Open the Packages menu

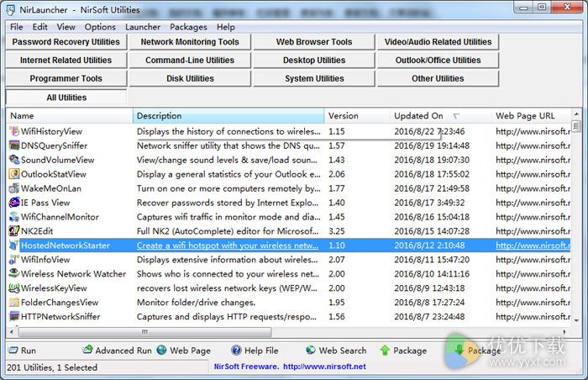pos(188,27)
